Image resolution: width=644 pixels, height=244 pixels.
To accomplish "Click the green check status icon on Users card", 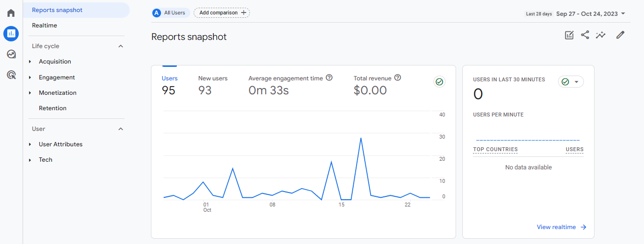I will 439,82.
